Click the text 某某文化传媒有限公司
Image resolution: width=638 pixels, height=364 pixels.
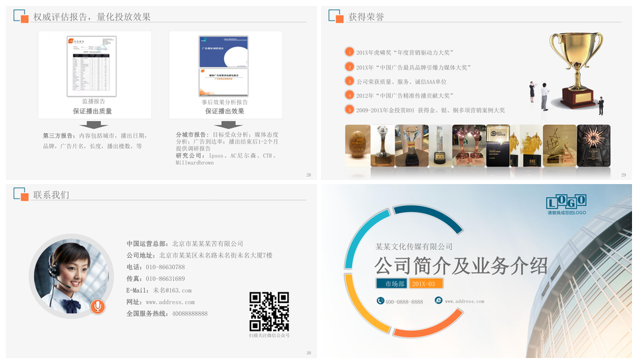[x=414, y=246]
